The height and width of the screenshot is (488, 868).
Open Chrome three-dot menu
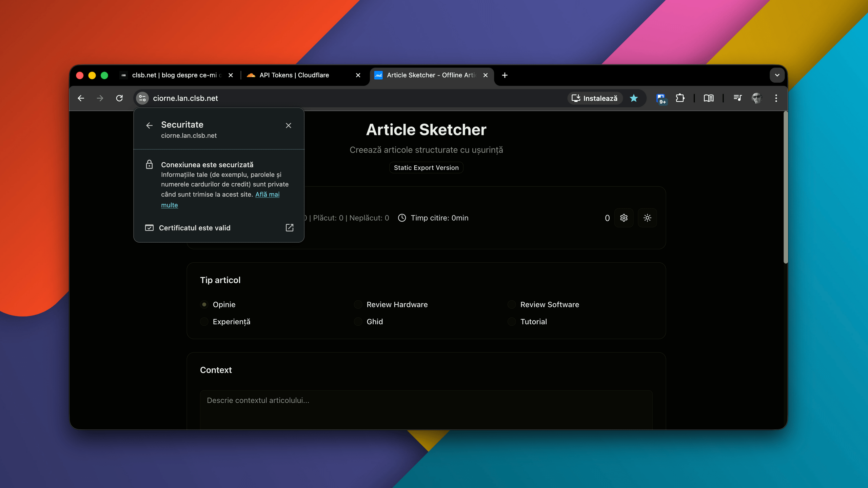coord(776,98)
